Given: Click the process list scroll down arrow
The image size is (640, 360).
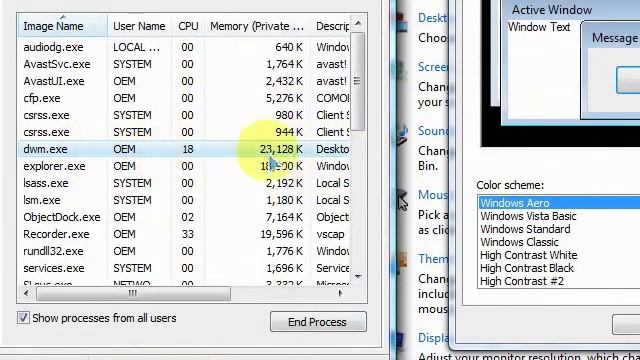Looking at the screenshot, I should (358, 276).
